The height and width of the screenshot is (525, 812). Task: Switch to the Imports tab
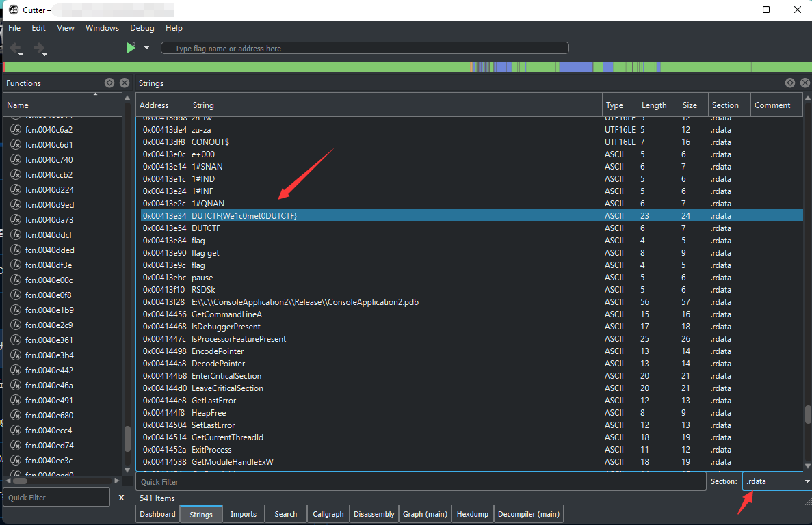pyautogui.click(x=244, y=514)
